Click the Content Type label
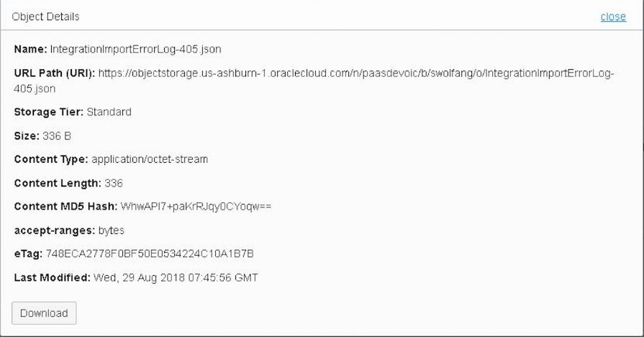Viewport: 644px width, 337px height. (x=50, y=159)
